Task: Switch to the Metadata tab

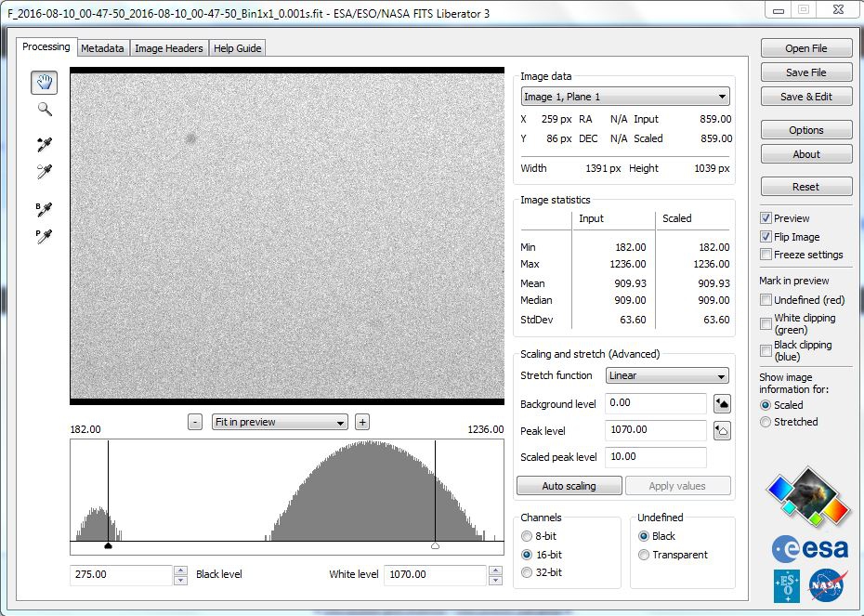Action: pos(102,48)
